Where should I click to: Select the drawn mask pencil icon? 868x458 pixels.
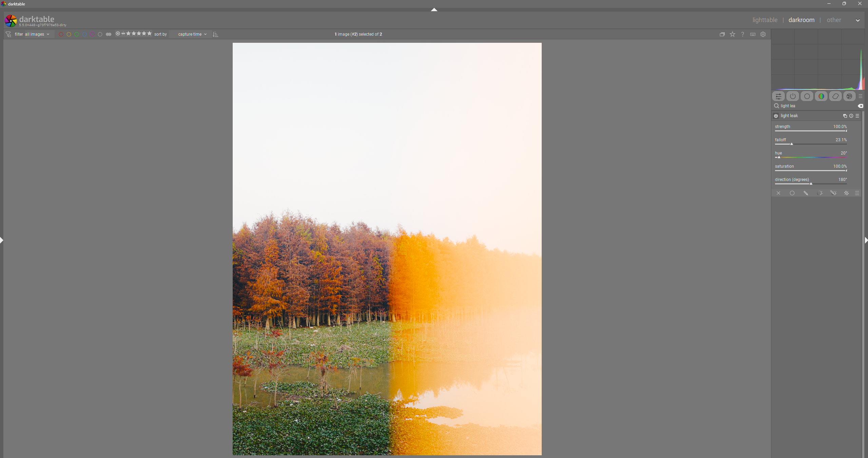coord(806,193)
